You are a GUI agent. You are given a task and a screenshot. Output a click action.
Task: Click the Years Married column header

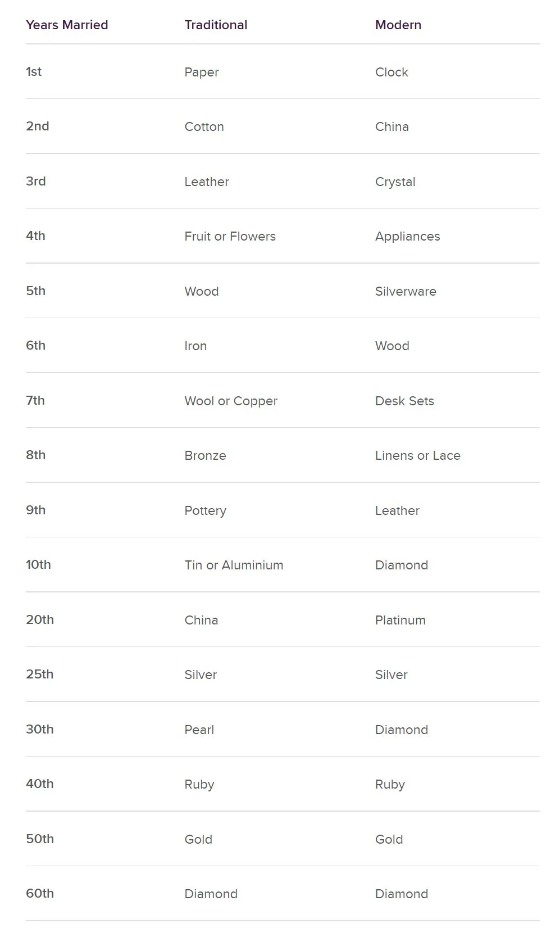click(x=67, y=25)
